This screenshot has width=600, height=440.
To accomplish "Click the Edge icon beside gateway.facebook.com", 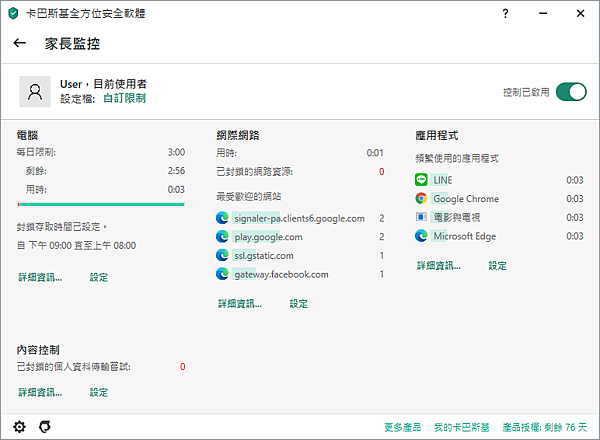I will pyautogui.click(x=222, y=274).
